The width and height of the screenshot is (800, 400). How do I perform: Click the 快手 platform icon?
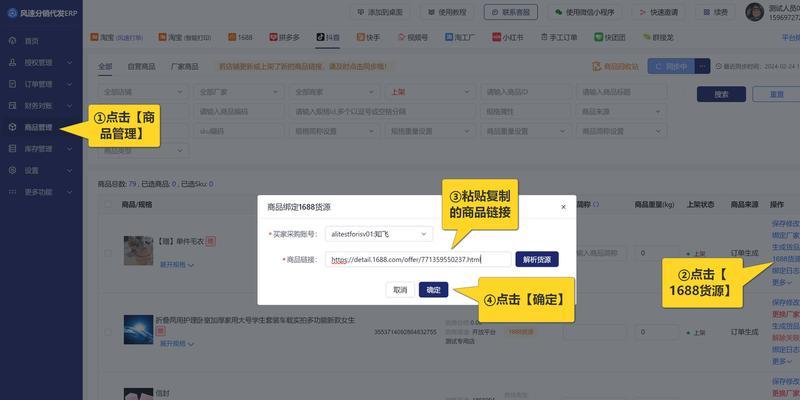tap(361, 37)
